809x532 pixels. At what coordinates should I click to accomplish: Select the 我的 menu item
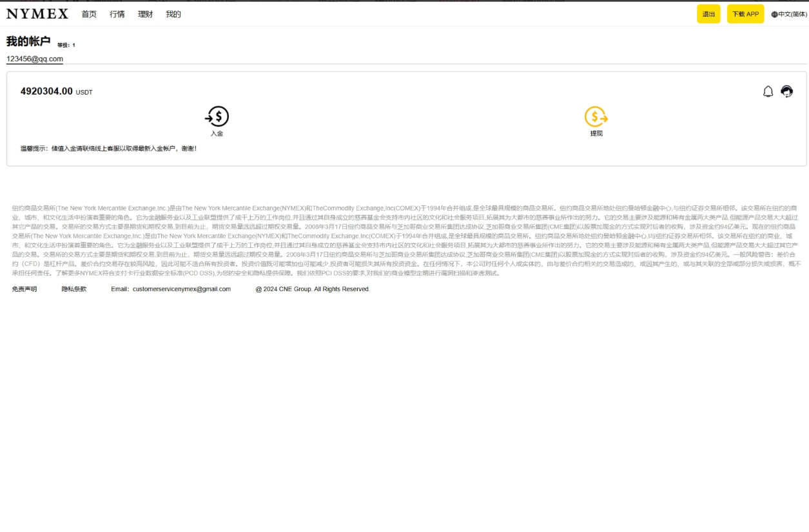[x=173, y=14]
